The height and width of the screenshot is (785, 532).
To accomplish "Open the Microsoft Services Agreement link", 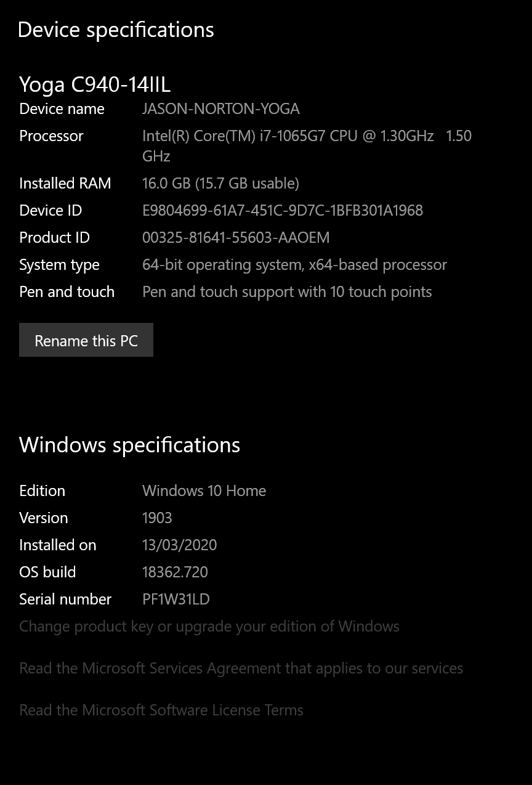I will click(241, 669).
